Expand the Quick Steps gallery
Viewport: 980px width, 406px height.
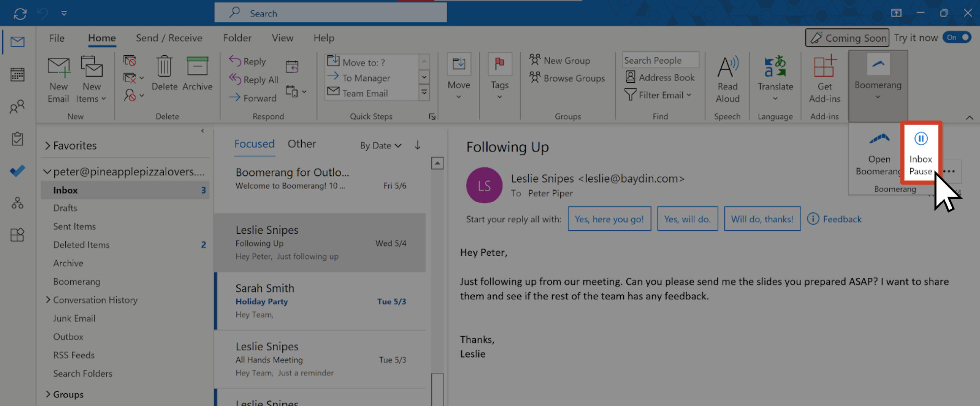tap(424, 93)
